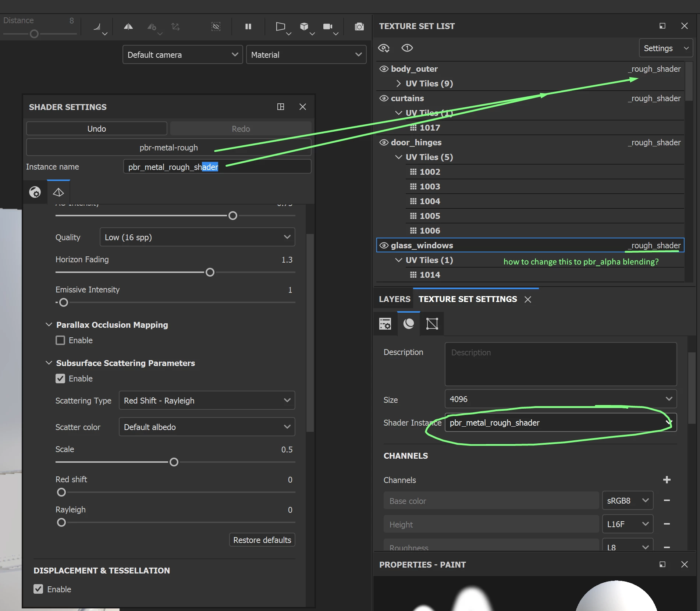Toggle Shader Settings panel layout icon
This screenshot has height=611, width=700.
[281, 107]
